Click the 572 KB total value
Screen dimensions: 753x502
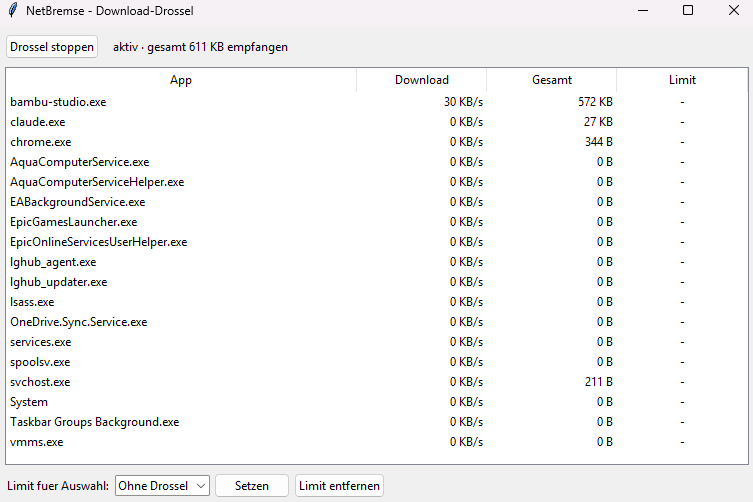pos(595,102)
